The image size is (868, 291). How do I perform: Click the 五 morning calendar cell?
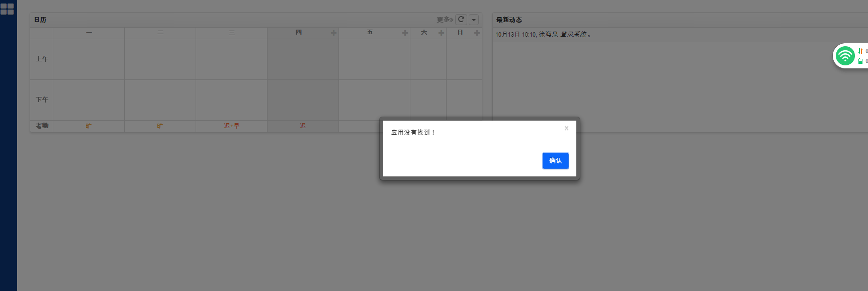pos(374,59)
